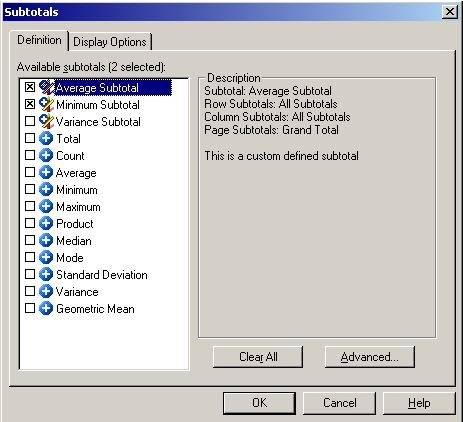Switch to the Display Options tab
The image size is (463, 422).
click(110, 42)
